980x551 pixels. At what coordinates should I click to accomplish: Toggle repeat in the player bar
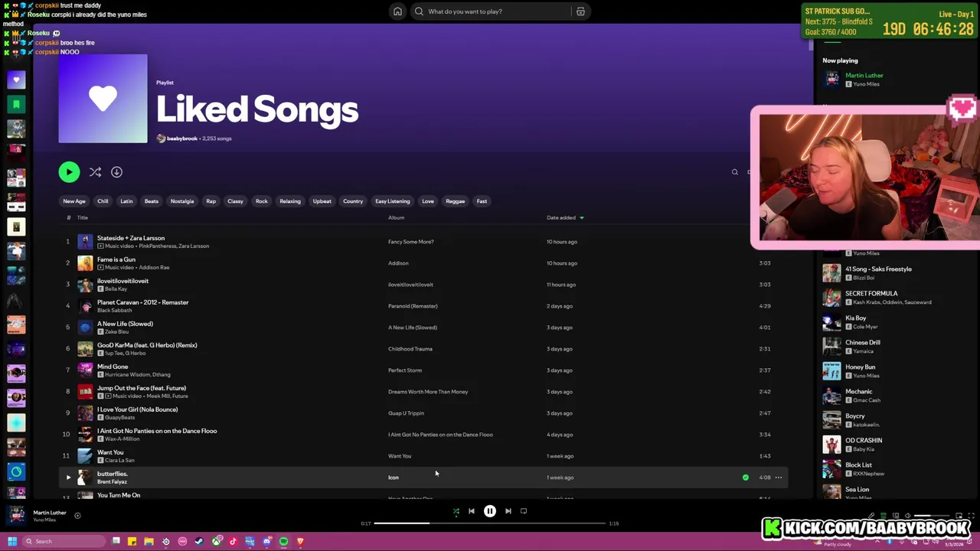click(524, 511)
